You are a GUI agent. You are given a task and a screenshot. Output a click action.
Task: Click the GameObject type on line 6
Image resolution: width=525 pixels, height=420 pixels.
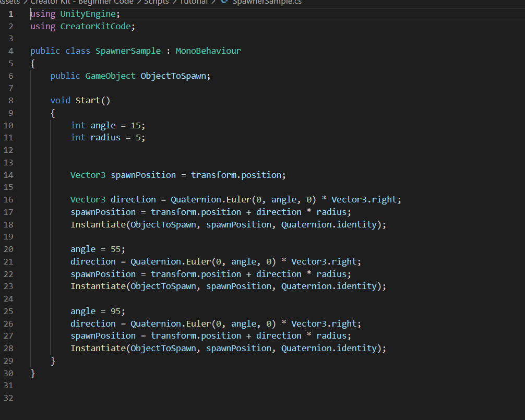point(110,76)
